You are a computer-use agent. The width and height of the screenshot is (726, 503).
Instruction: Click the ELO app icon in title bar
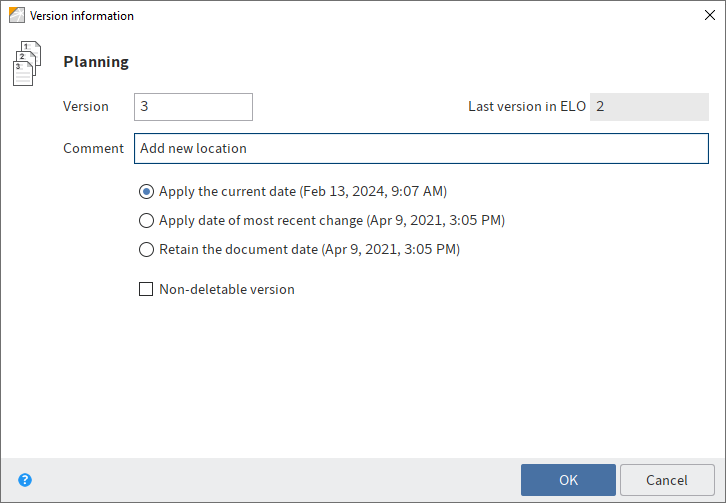pos(16,16)
